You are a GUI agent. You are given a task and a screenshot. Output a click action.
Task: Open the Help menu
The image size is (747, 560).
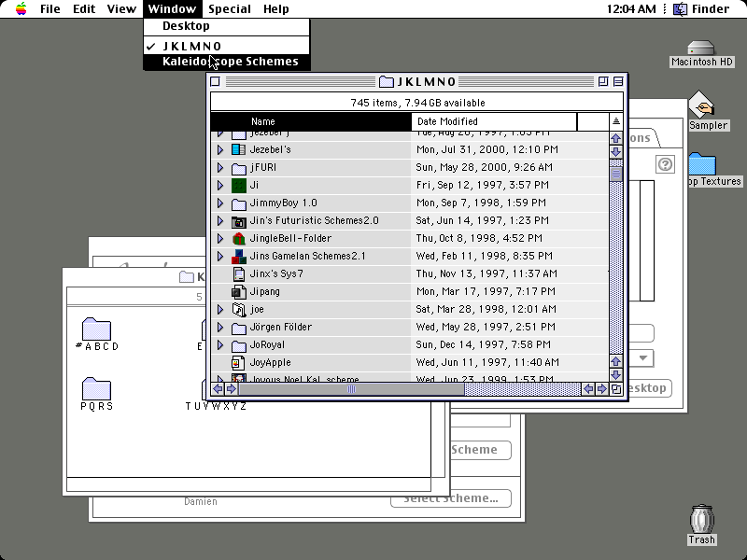(276, 8)
